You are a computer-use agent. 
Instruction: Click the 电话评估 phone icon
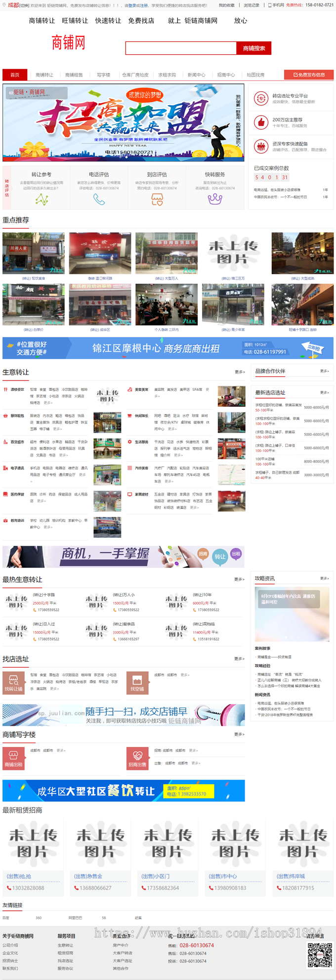(x=99, y=199)
